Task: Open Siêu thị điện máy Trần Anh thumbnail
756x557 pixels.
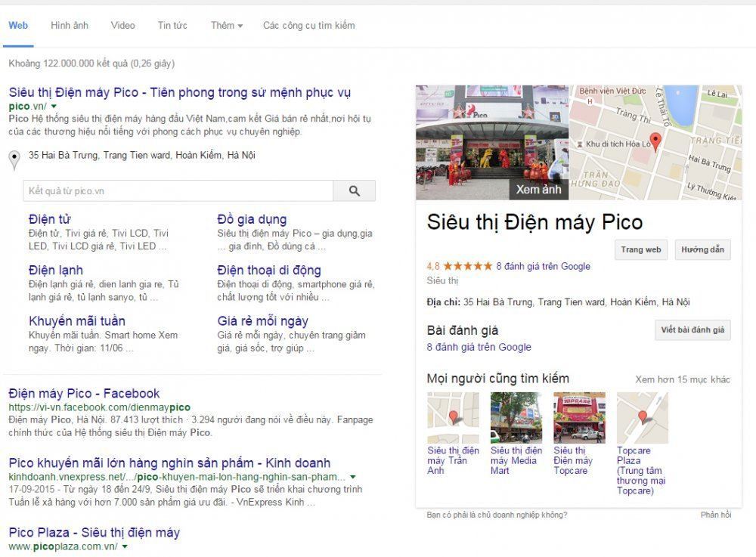Action: (453, 418)
